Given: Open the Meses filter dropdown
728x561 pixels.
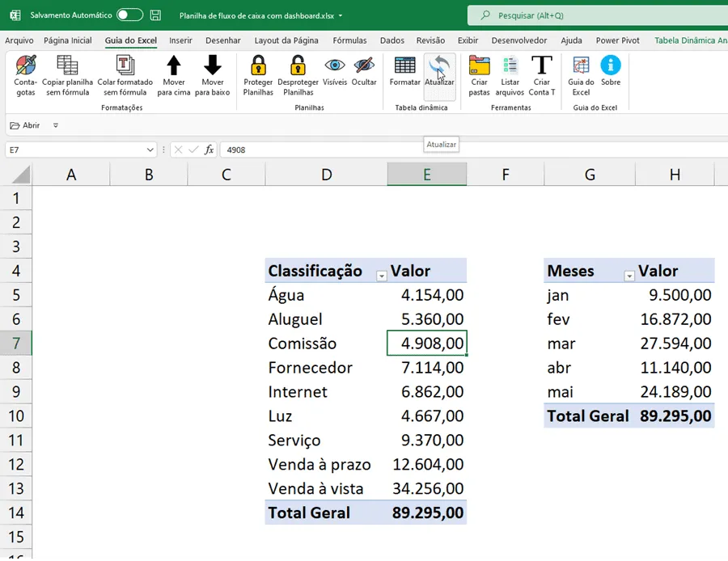Looking at the screenshot, I should [629, 276].
